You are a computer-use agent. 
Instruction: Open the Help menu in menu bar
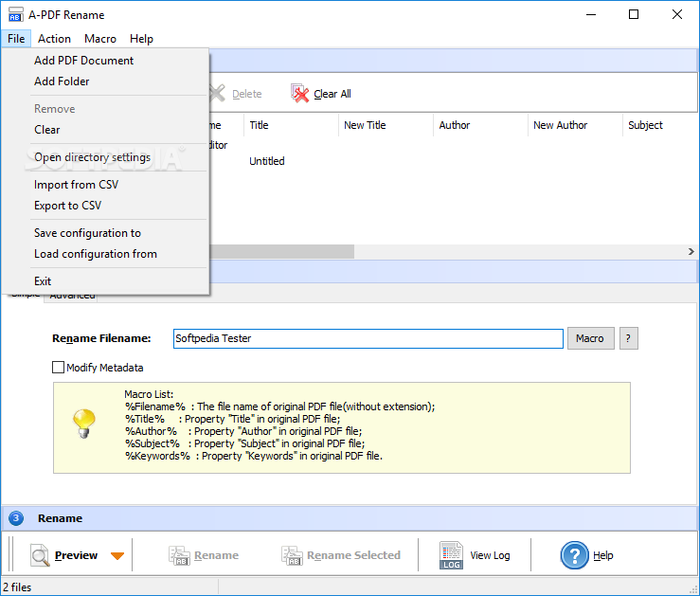pyautogui.click(x=141, y=39)
